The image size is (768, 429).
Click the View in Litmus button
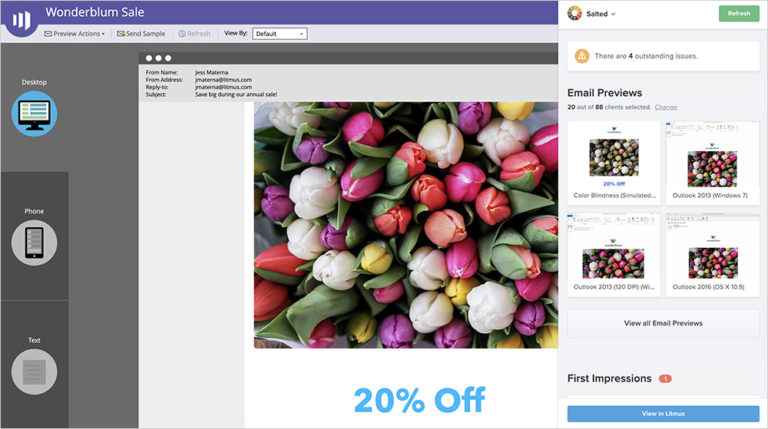(663, 414)
